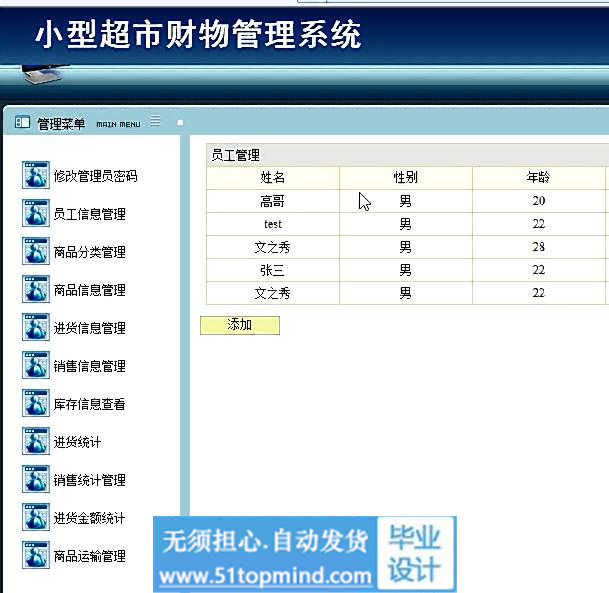The image size is (609, 593).
Task: Open 进货金额统计 link
Action: 90,518
